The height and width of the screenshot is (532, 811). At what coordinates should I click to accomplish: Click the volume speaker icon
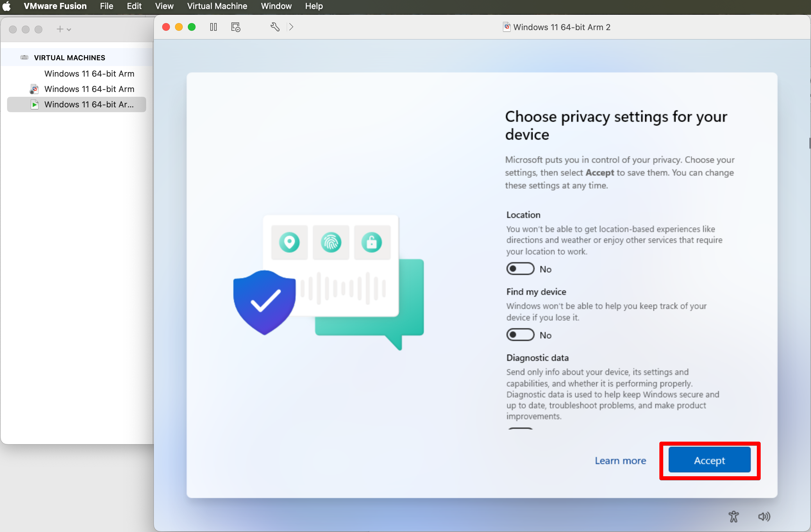pyautogui.click(x=764, y=516)
